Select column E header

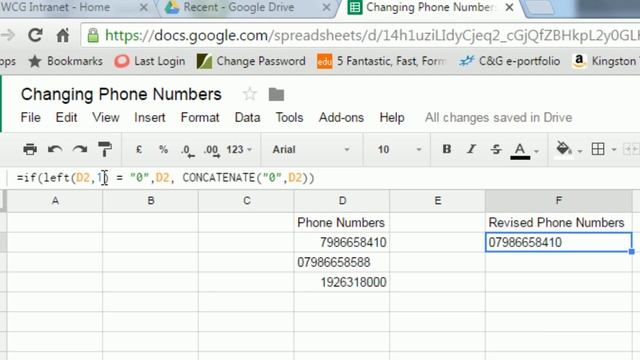click(x=438, y=201)
